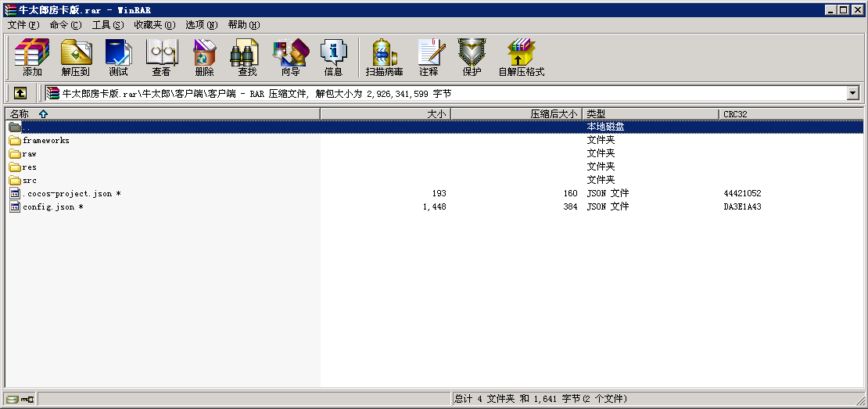Open the 查看 (View) toolbar icon
Screen dimensions: 868x409
[x=161, y=58]
